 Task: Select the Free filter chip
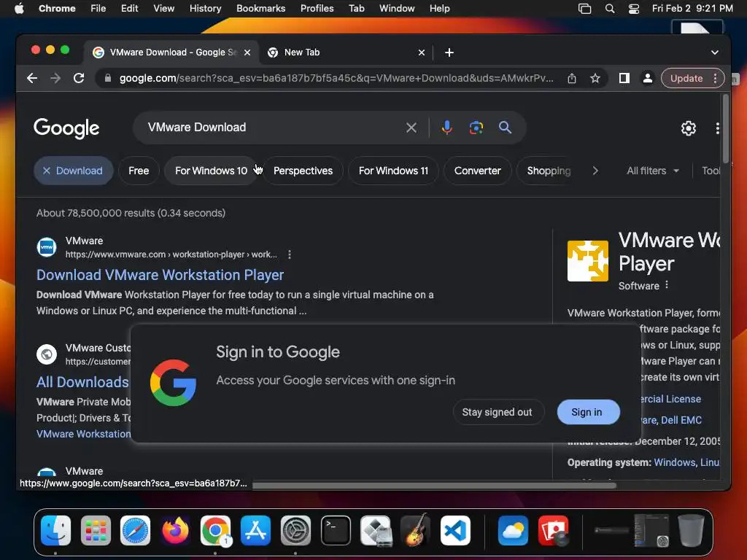coord(139,171)
